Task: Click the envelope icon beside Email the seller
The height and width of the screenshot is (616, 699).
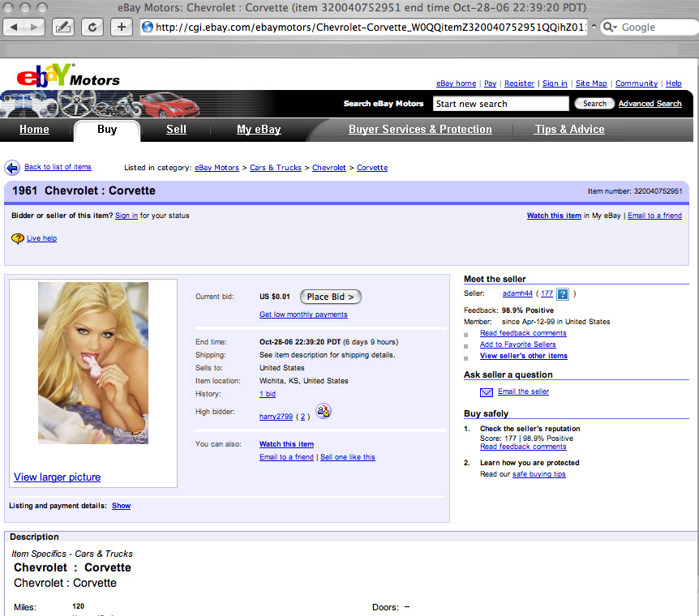Action: (x=487, y=392)
